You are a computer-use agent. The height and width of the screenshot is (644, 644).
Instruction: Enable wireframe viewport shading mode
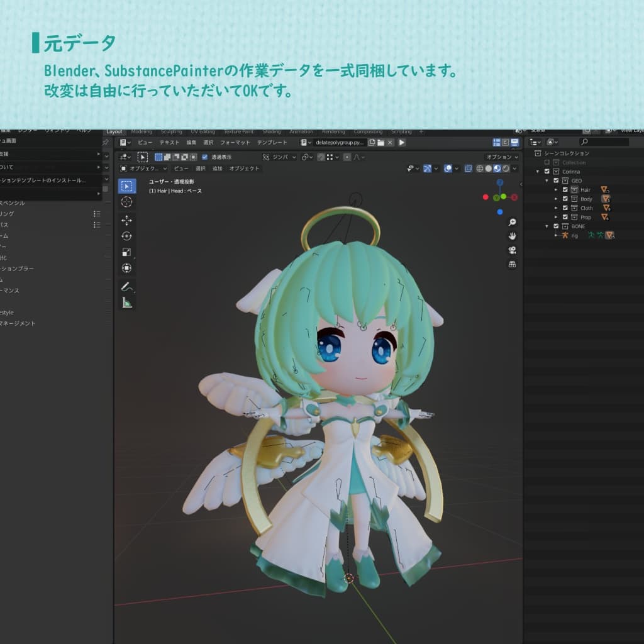point(480,168)
